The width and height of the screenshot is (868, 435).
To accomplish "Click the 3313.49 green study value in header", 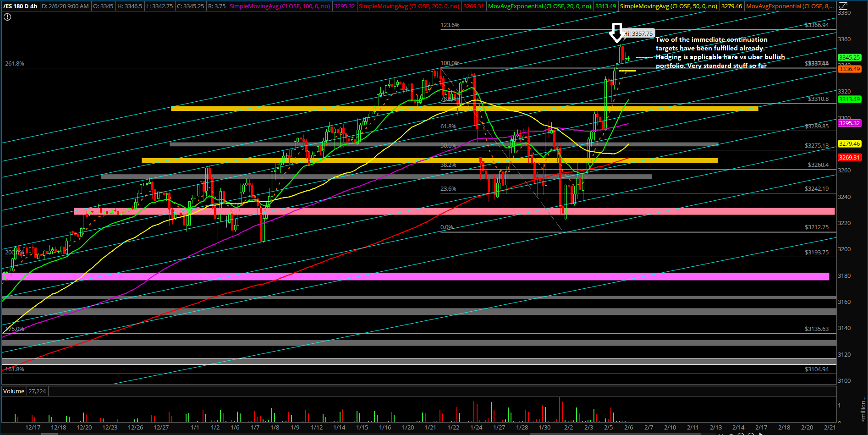I will pos(605,6).
